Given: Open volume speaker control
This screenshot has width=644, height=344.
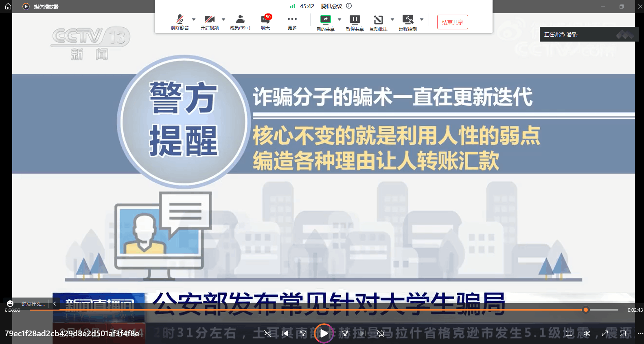Looking at the screenshot, I should click(x=587, y=333).
